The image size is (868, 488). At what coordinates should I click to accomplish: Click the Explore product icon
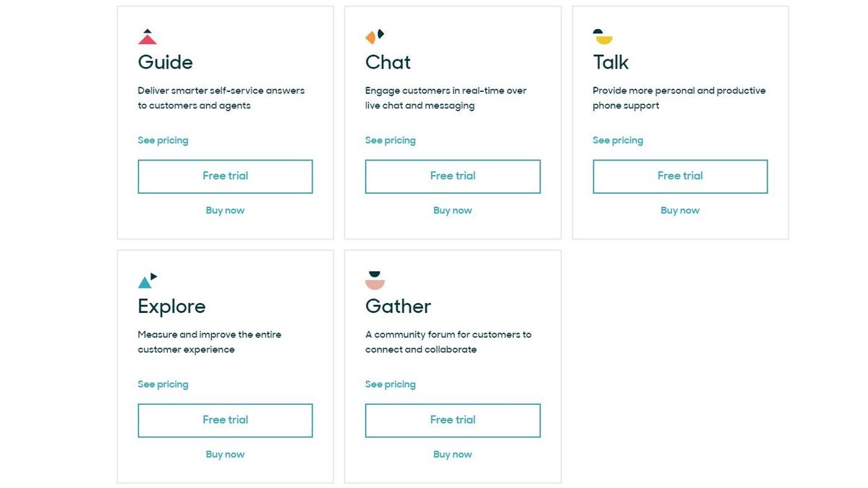coord(148,279)
